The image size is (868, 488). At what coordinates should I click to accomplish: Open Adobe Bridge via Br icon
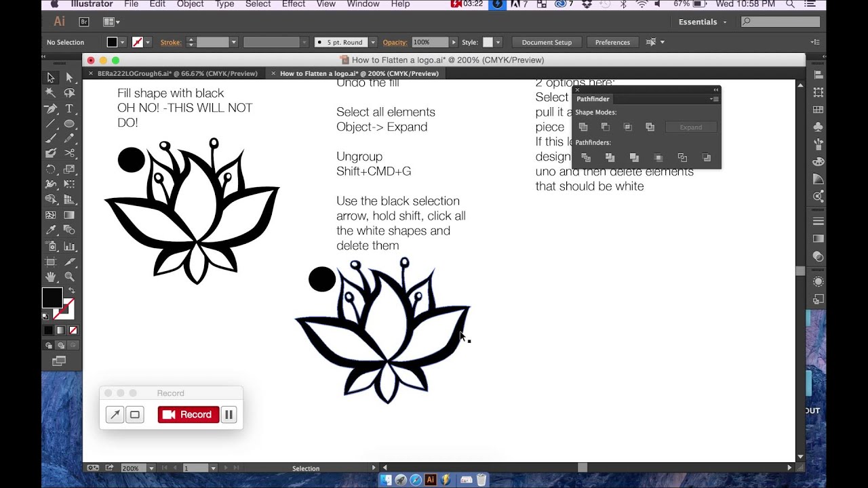[x=84, y=22]
